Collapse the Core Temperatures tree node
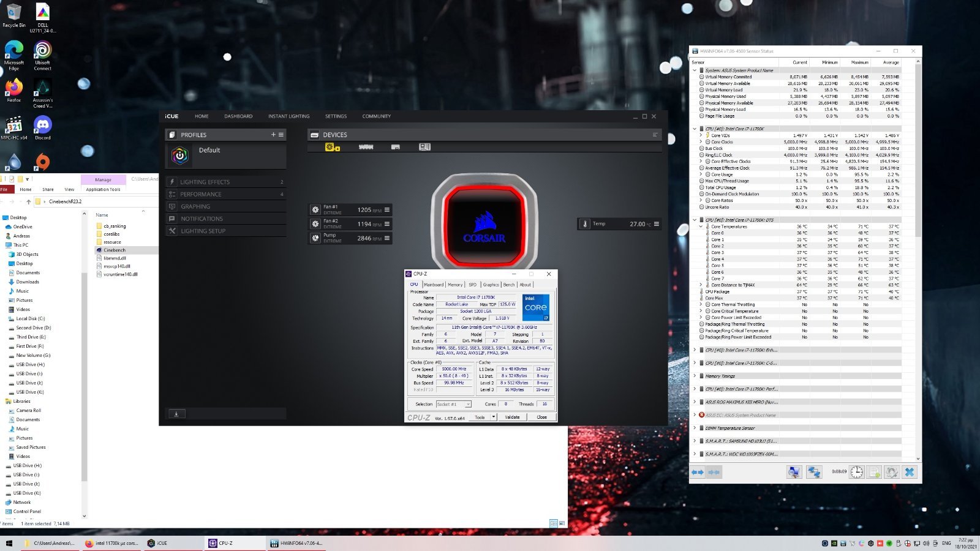Screen dimensions: 980x551 coord(701,227)
